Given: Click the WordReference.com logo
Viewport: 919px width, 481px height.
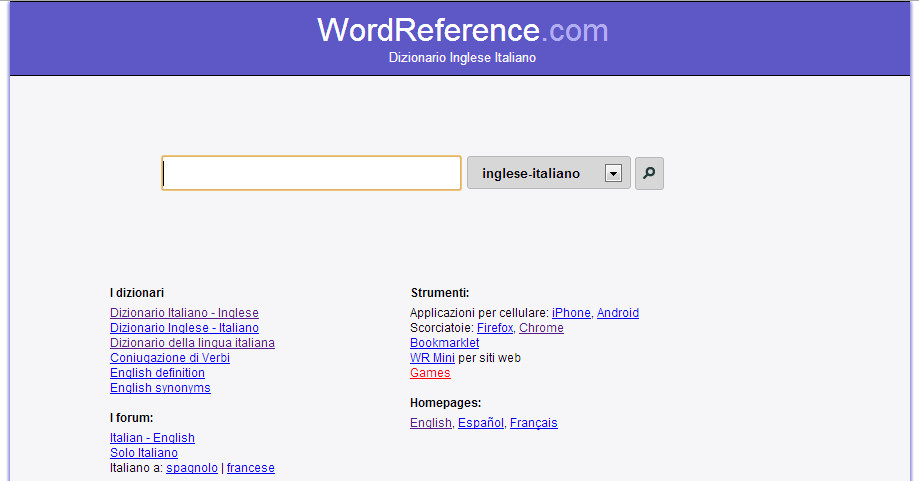Looking at the screenshot, I should click(462, 30).
